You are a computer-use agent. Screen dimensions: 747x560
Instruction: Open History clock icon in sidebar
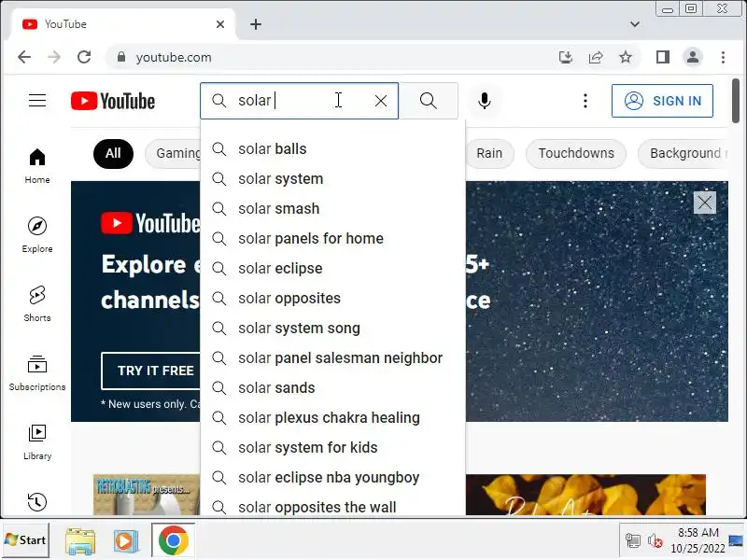[37, 501]
